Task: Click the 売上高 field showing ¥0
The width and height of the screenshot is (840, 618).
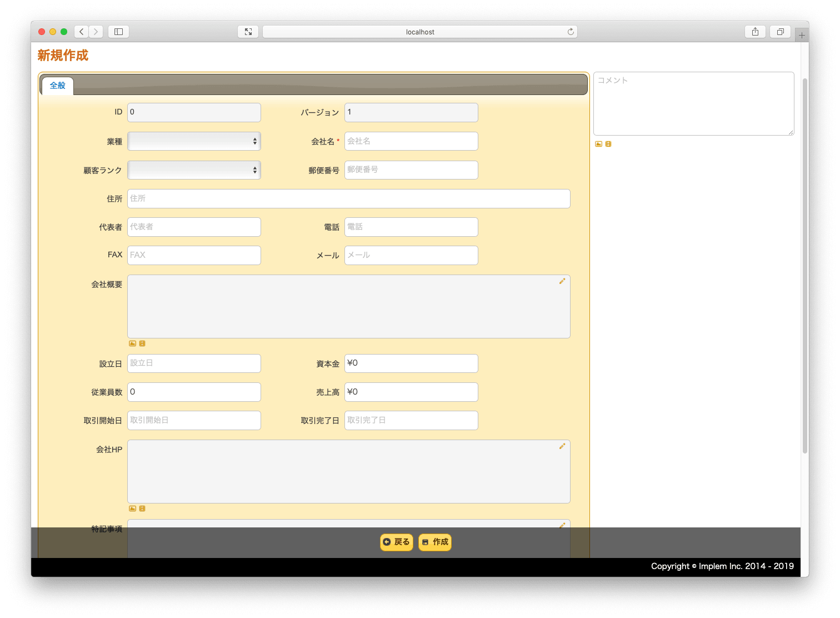Action: tap(411, 392)
